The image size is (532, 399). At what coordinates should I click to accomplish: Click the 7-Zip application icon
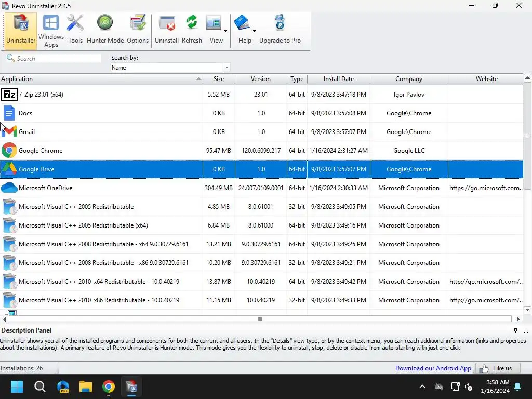click(x=9, y=95)
